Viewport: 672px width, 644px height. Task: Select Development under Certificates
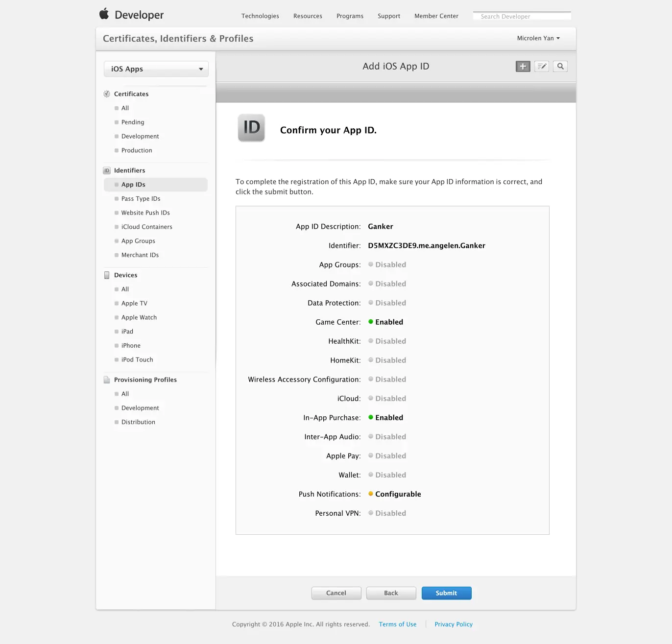(140, 137)
